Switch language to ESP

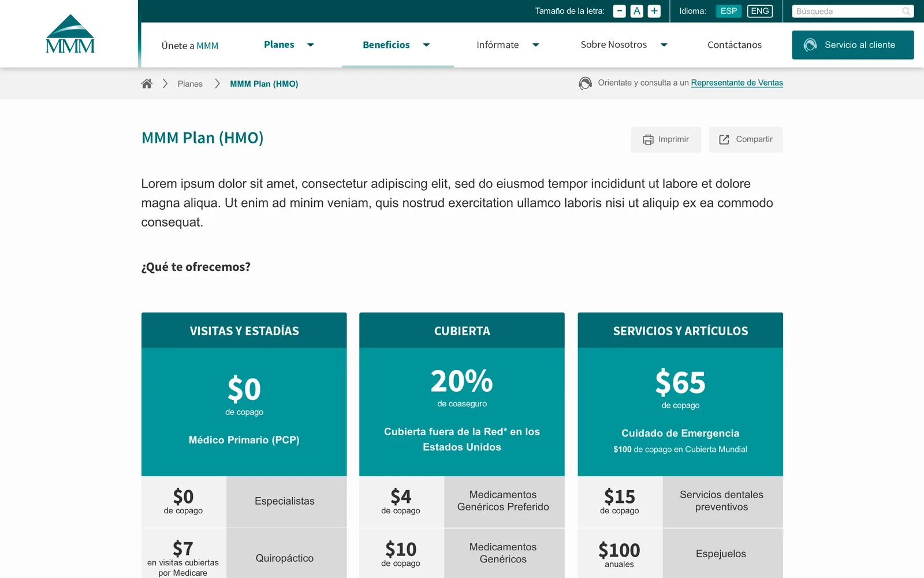pyautogui.click(x=728, y=11)
